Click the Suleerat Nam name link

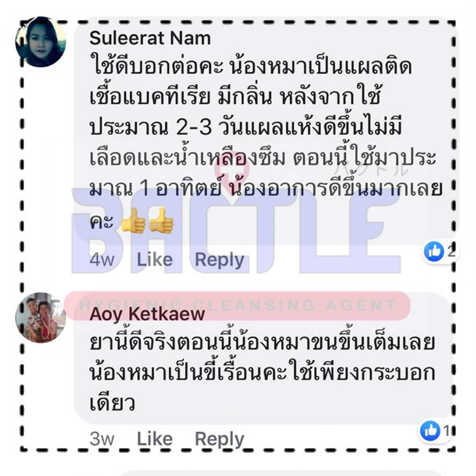pyautogui.click(x=150, y=38)
